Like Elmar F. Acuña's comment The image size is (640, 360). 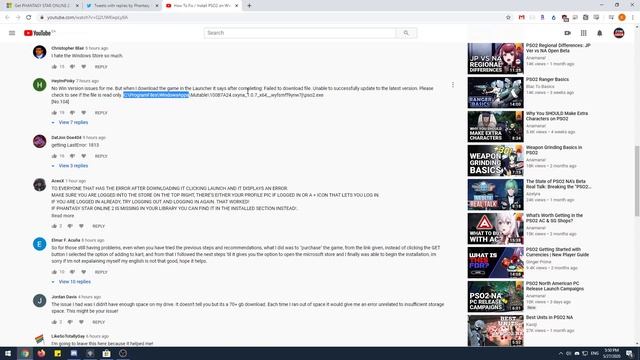coord(54,271)
